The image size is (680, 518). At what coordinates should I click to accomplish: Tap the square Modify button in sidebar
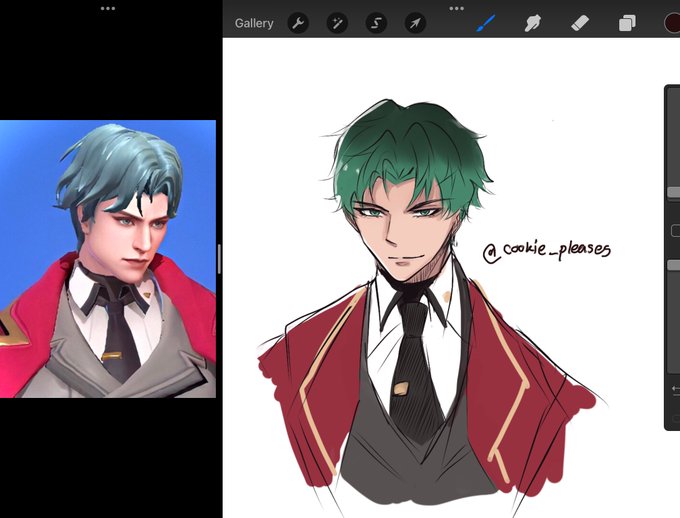pos(675,231)
